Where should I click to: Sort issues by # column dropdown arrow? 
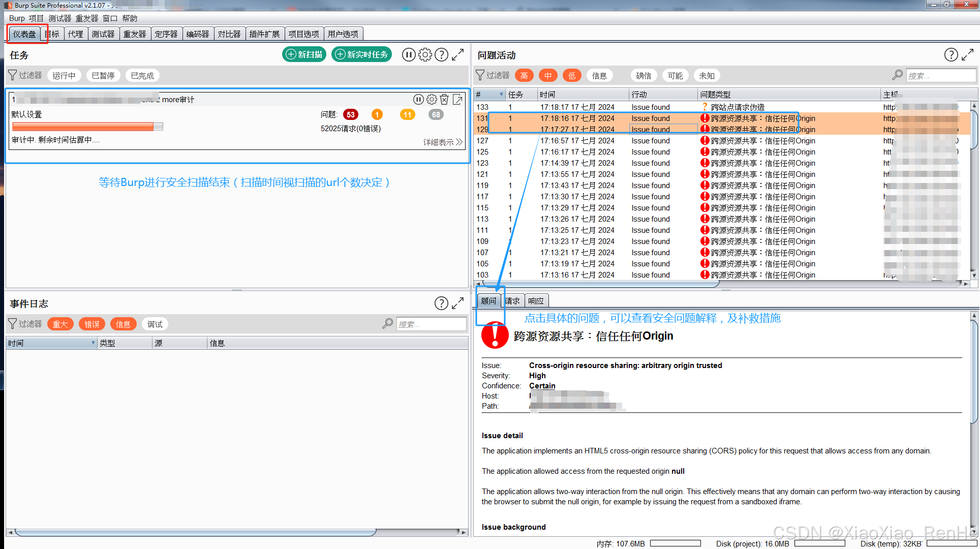(501, 95)
